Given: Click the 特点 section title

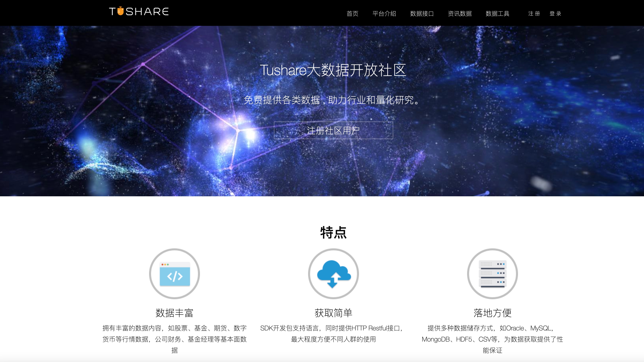Looking at the screenshot, I should pos(334,233).
